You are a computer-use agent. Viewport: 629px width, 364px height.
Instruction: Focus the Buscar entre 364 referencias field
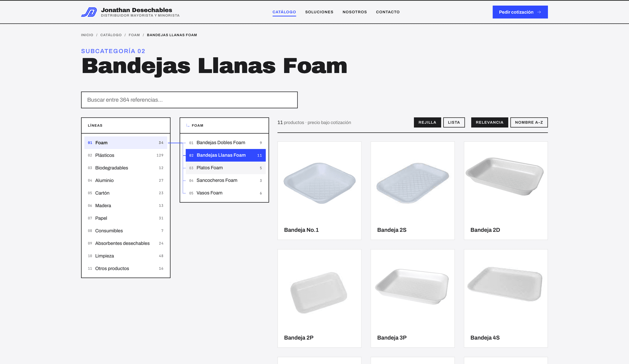click(x=189, y=100)
